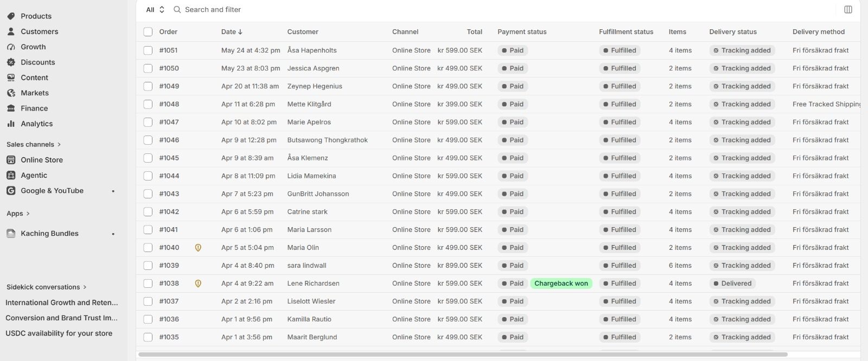Select checkbox for order #1038
The image size is (868, 361).
click(x=148, y=283)
